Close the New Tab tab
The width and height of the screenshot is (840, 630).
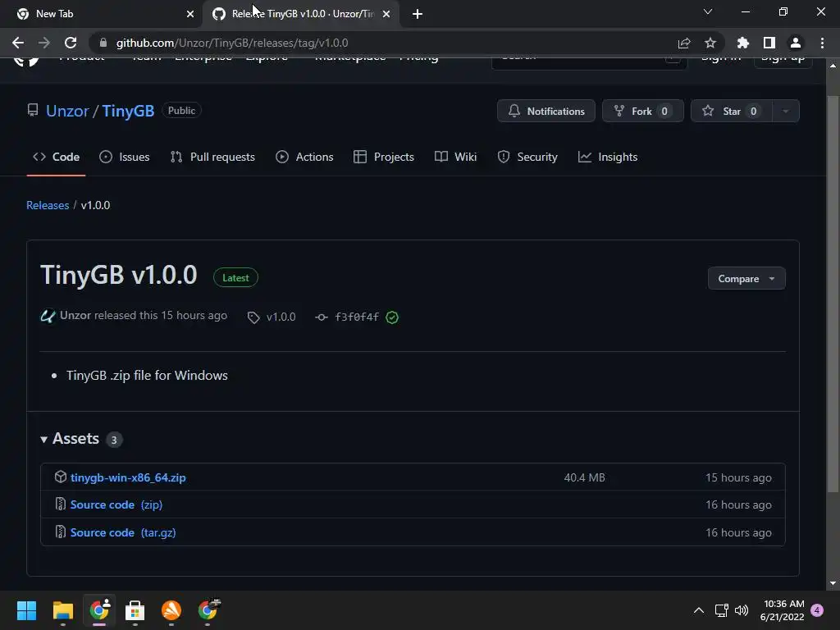click(190, 14)
